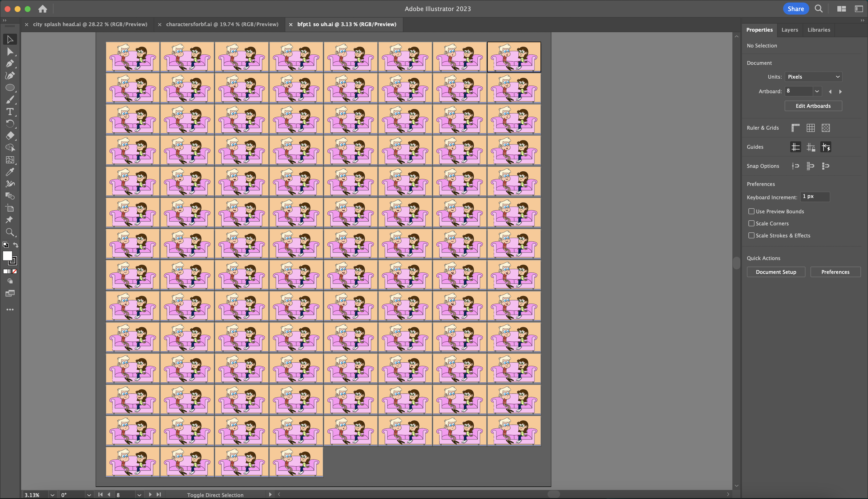The image size is (868, 499).
Task: Check the Scale Corners option
Action: (751, 223)
